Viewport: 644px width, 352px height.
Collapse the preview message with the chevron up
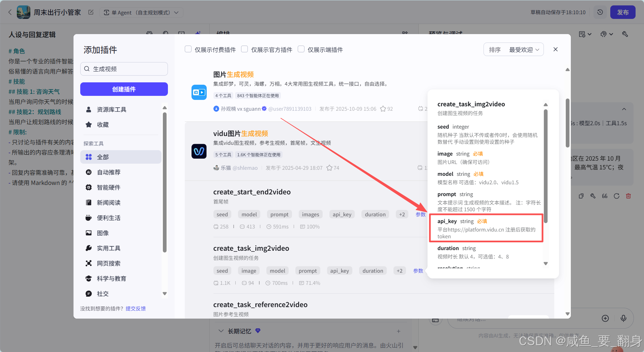624,109
